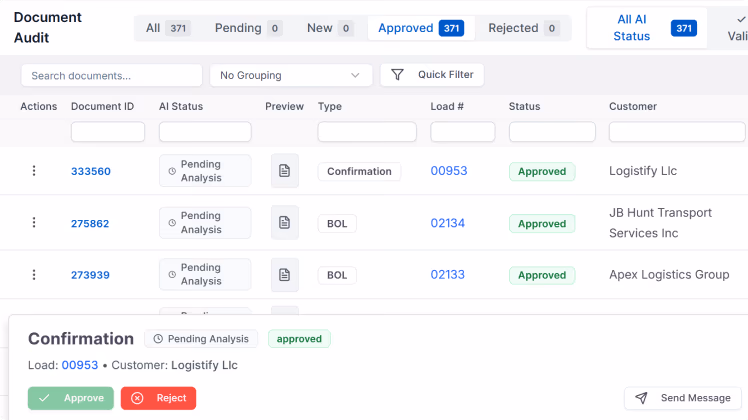Open document ID 333560 link
Viewport: 748px width, 420px height.
(91, 171)
